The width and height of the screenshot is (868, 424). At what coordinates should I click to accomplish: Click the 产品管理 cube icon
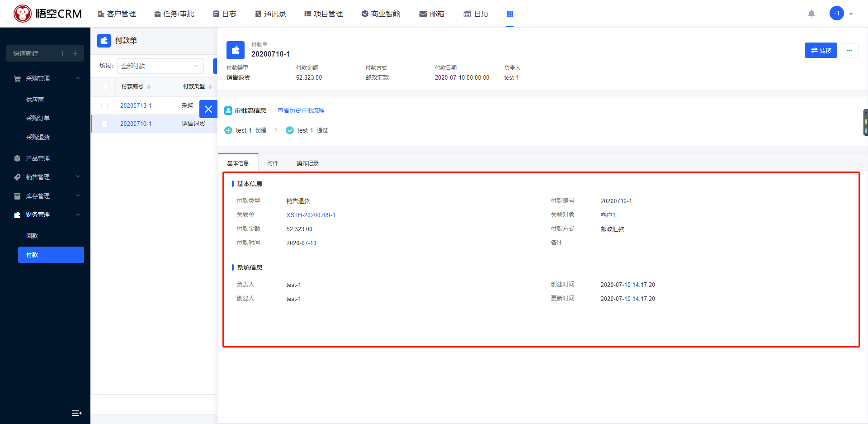pos(17,158)
